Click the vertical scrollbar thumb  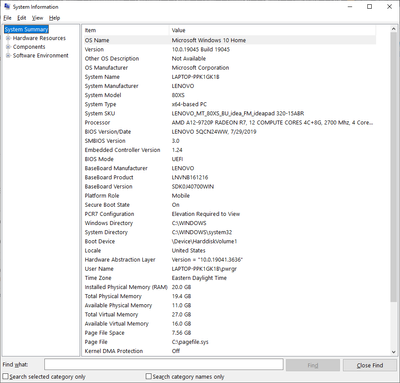pyautogui.click(x=393, y=168)
